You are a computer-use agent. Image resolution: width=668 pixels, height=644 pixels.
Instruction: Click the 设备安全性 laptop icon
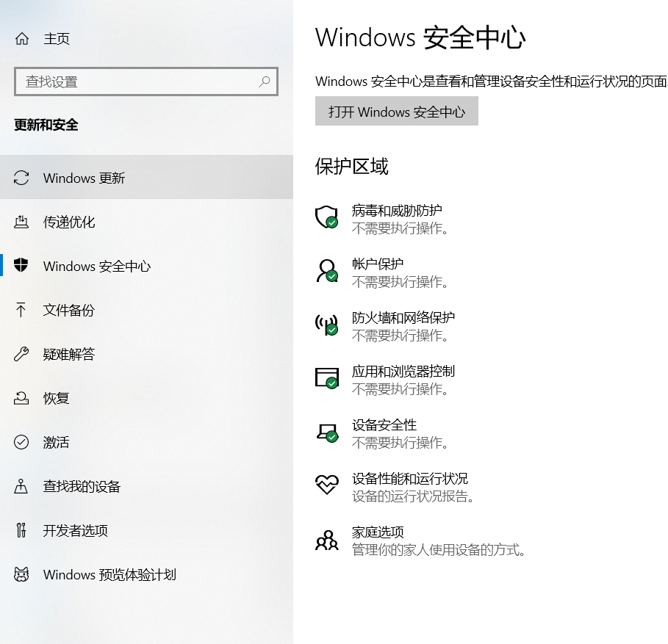(x=327, y=432)
